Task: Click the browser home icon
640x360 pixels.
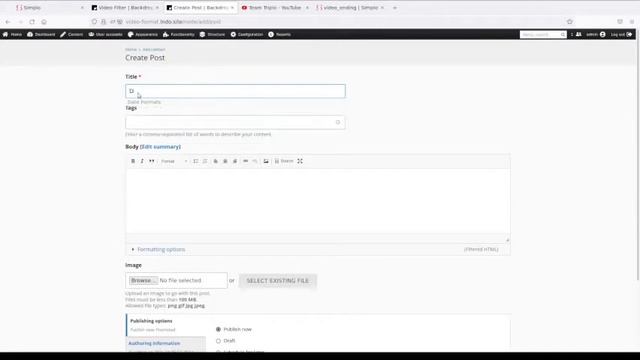Action: 44,22
